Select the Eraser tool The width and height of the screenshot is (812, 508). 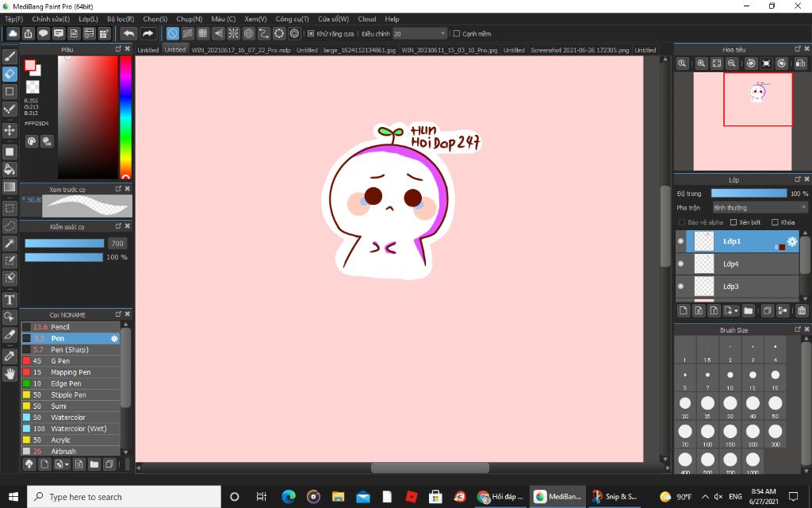click(10, 74)
